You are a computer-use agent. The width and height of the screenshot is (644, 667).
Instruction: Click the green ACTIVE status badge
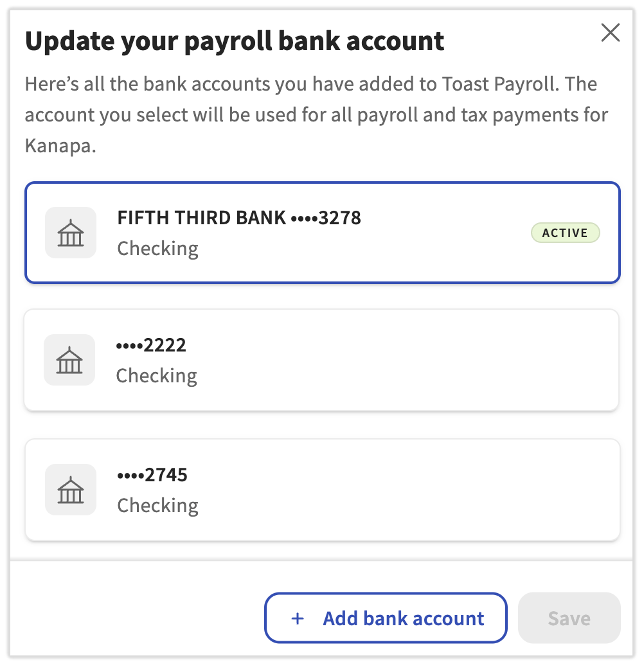click(565, 233)
